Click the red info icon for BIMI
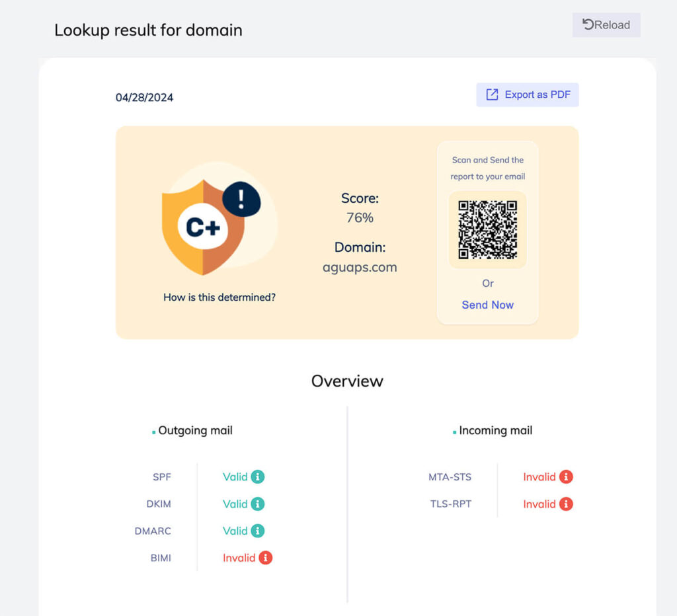Image resolution: width=677 pixels, height=616 pixels. point(265,558)
